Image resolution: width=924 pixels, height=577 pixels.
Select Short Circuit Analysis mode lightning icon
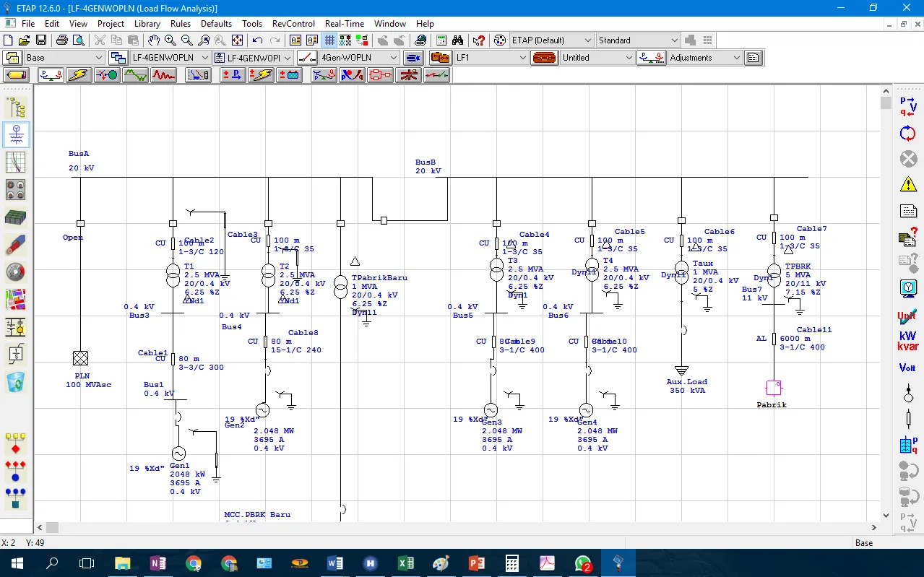point(79,75)
